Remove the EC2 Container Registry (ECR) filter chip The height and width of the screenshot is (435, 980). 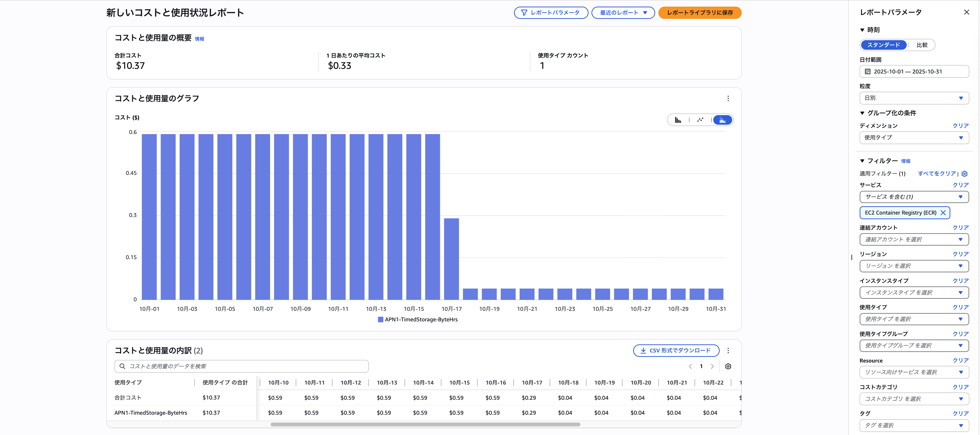click(943, 213)
